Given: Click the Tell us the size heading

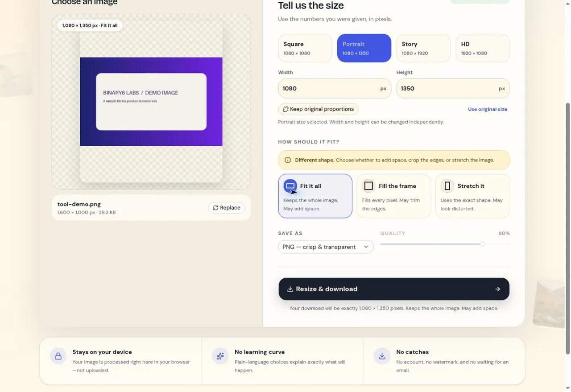Looking at the screenshot, I should point(311,6).
